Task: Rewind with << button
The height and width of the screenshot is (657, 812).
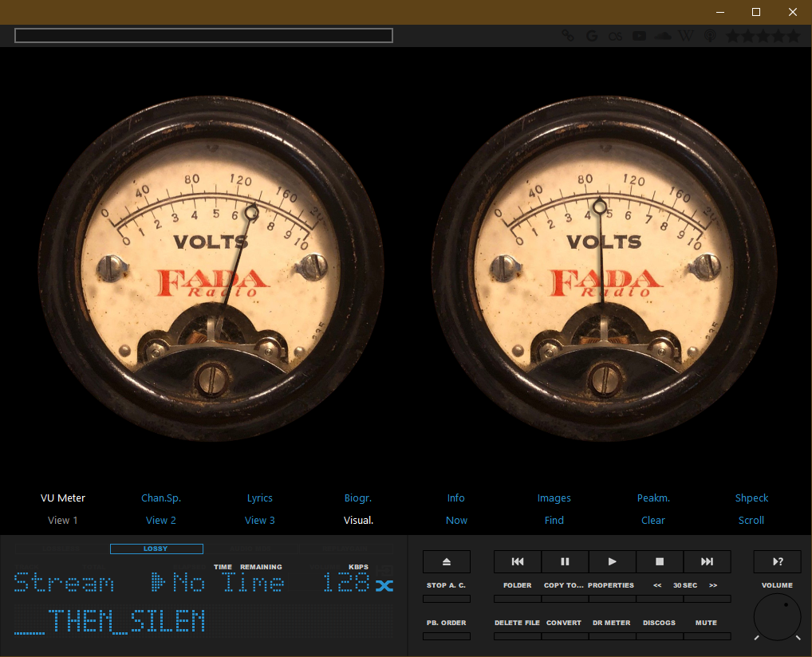Action: click(658, 585)
